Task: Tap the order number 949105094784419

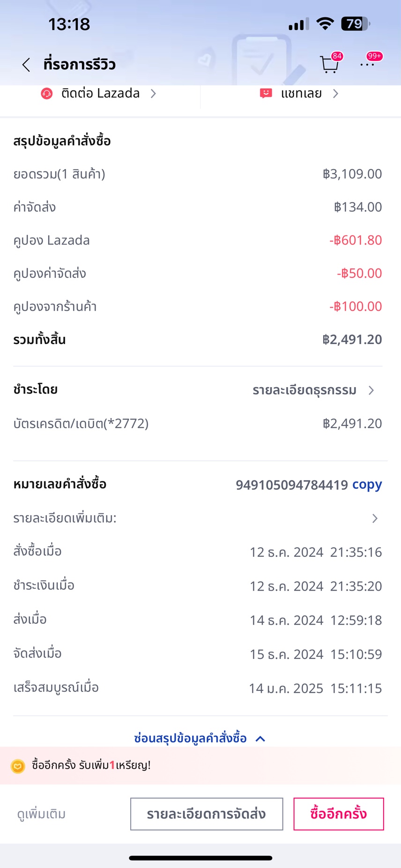Action: (291, 485)
